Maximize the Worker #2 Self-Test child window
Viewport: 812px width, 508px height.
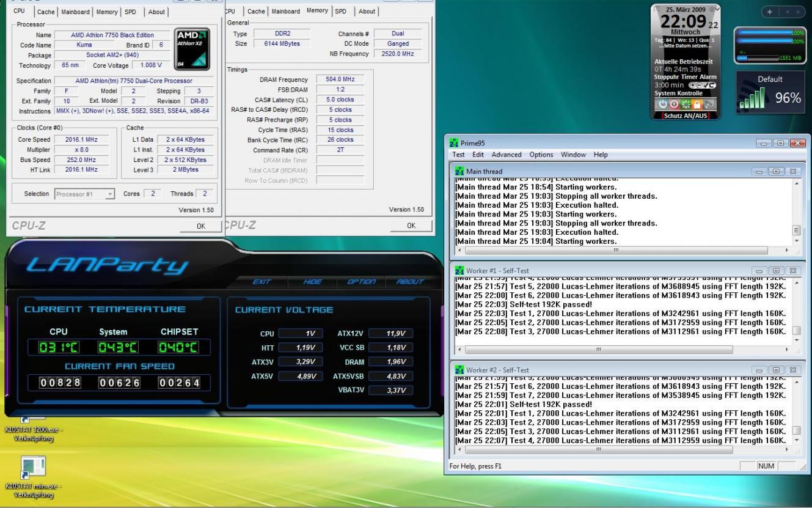[777, 370]
